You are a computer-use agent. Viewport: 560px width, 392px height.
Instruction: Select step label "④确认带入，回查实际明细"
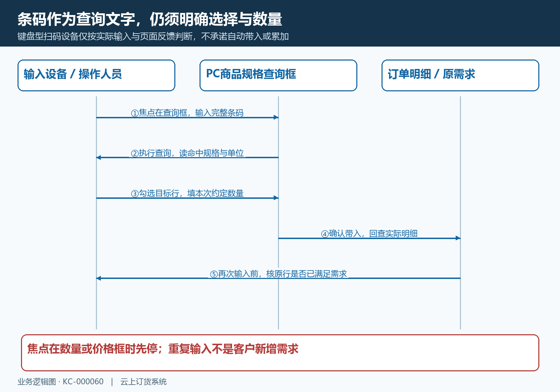(369, 233)
